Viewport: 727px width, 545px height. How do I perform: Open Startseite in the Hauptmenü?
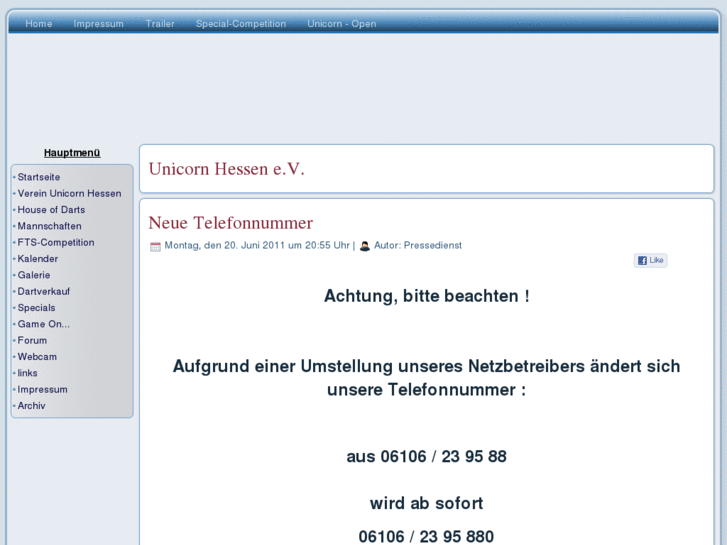[39, 177]
